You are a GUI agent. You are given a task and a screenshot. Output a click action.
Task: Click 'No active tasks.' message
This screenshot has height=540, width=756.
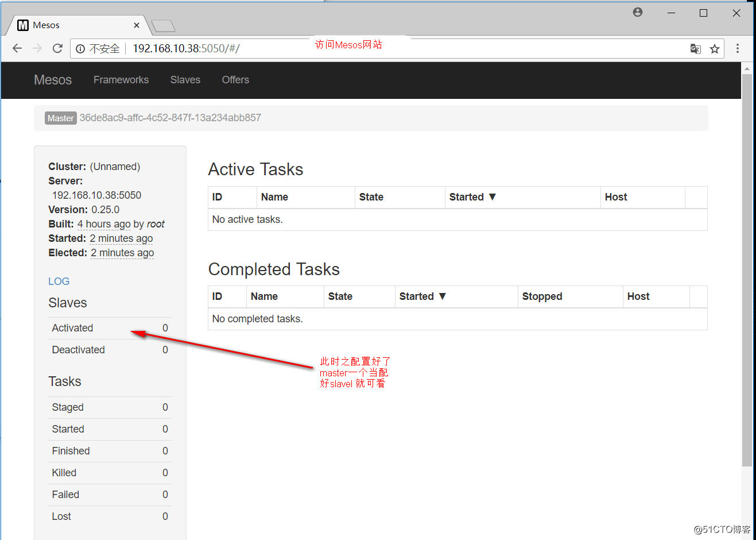pos(247,219)
